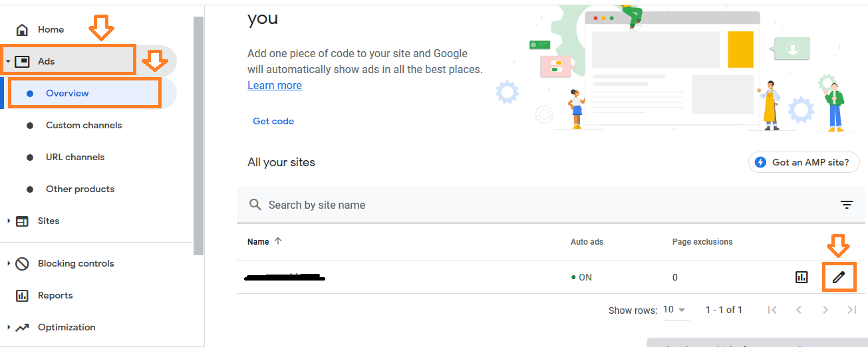
Task: Click the Sites layout icon
Action: (x=22, y=221)
